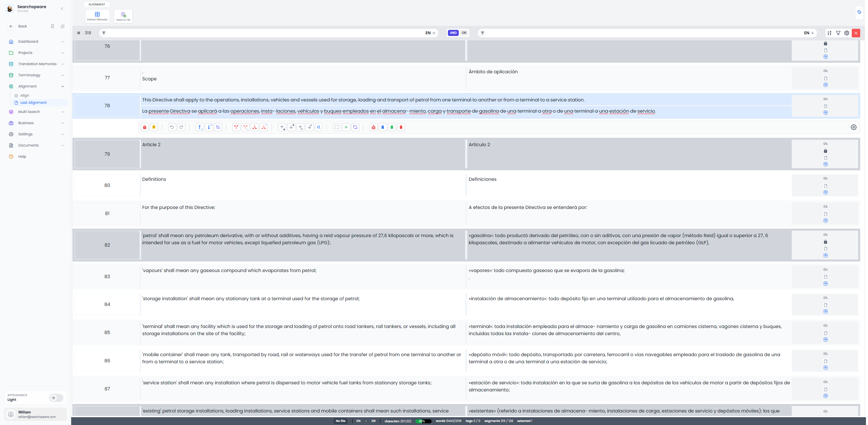Click the swap up-down arrows icon
Viewport: 868px width, 425px height.
pyautogui.click(x=218, y=127)
